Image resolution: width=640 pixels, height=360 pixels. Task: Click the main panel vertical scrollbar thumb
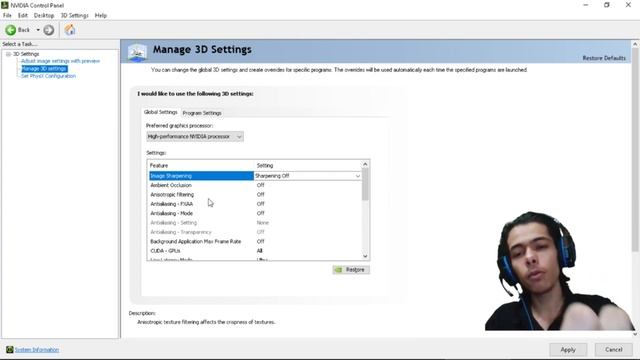(635, 150)
